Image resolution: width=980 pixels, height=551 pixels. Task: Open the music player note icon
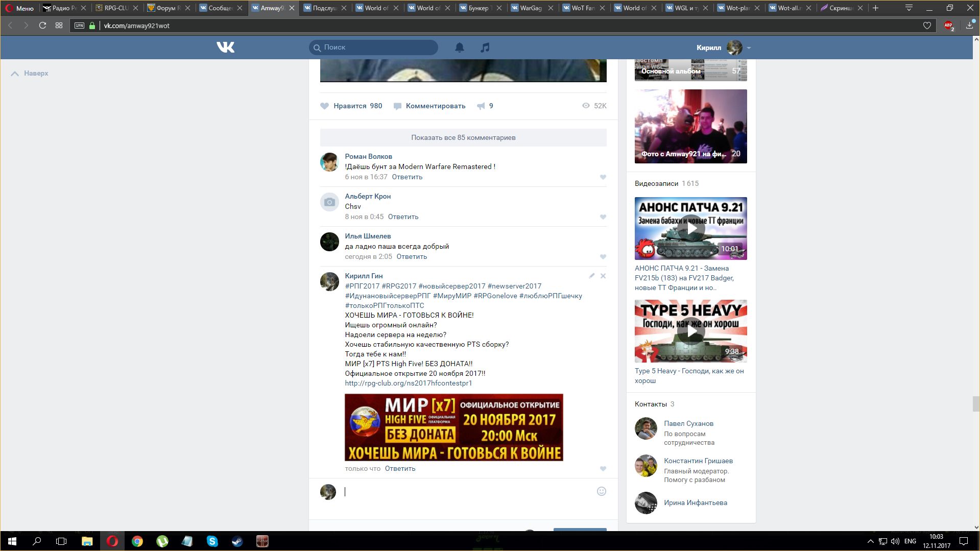pyautogui.click(x=485, y=47)
